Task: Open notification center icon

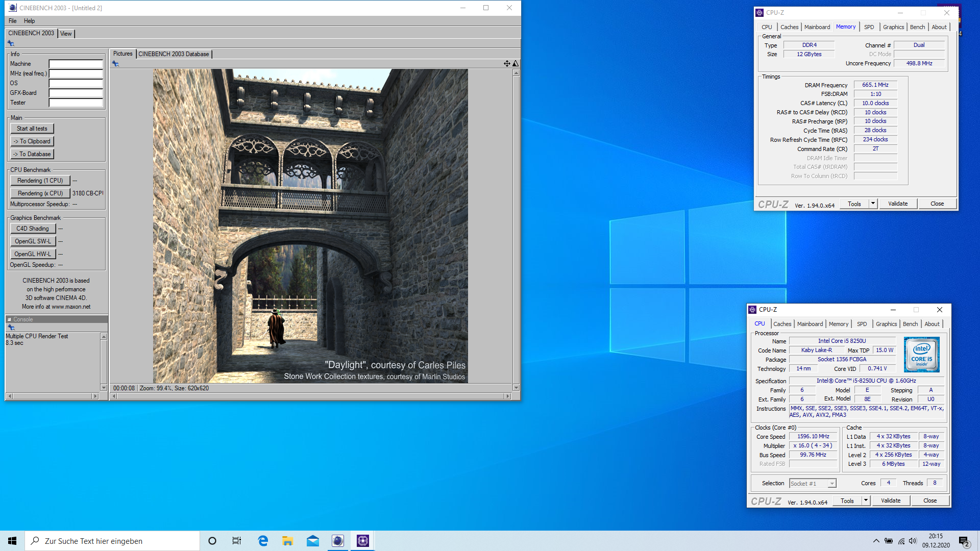Action: tap(964, 541)
